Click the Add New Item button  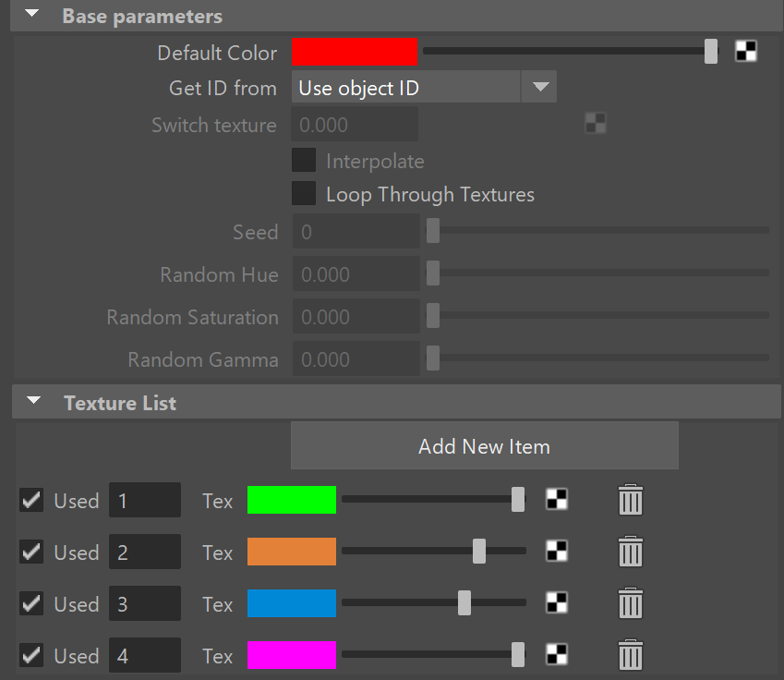click(485, 445)
